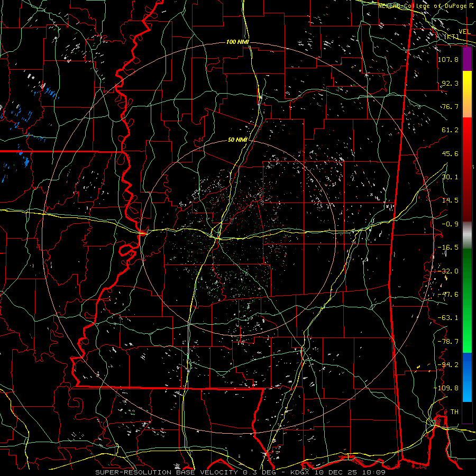Click the purple segment of the velocity color bar
The image size is (476, 476).
(467, 59)
